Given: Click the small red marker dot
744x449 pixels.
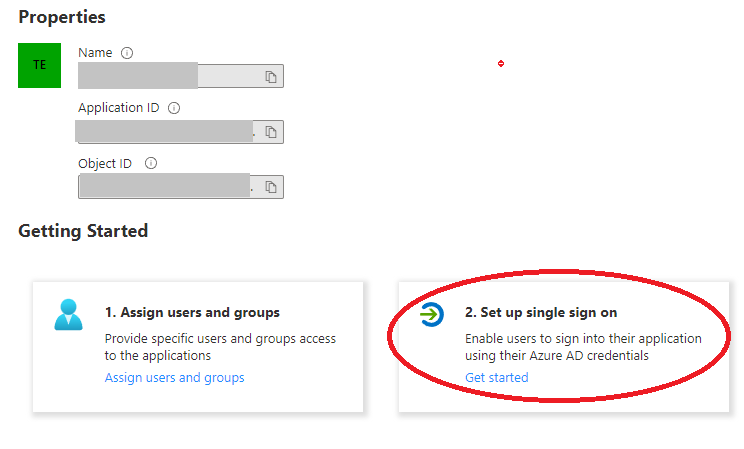Looking at the screenshot, I should click(x=501, y=64).
